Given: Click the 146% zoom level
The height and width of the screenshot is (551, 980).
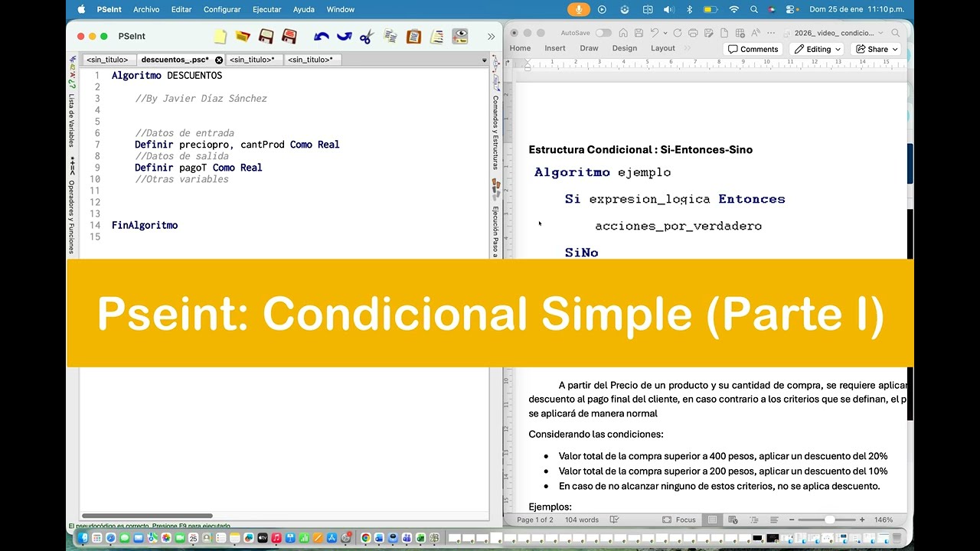Looking at the screenshot, I should pos(884,520).
